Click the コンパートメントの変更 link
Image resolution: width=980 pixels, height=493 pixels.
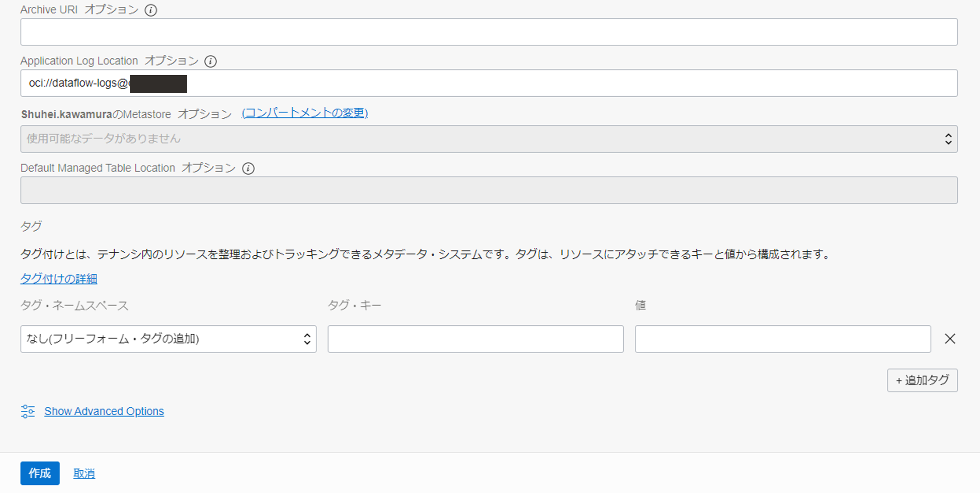[304, 113]
